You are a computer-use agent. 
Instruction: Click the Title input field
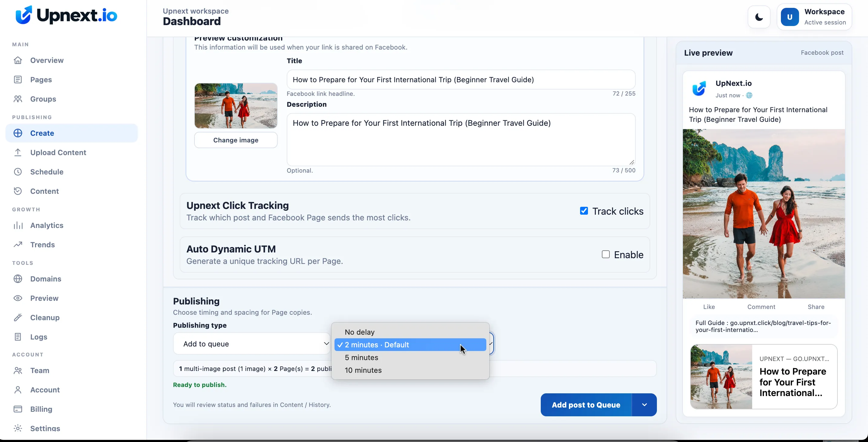pos(461,80)
